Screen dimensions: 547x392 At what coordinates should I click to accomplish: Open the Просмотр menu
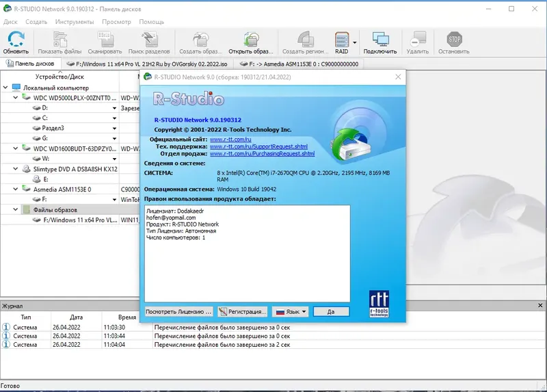(x=116, y=22)
